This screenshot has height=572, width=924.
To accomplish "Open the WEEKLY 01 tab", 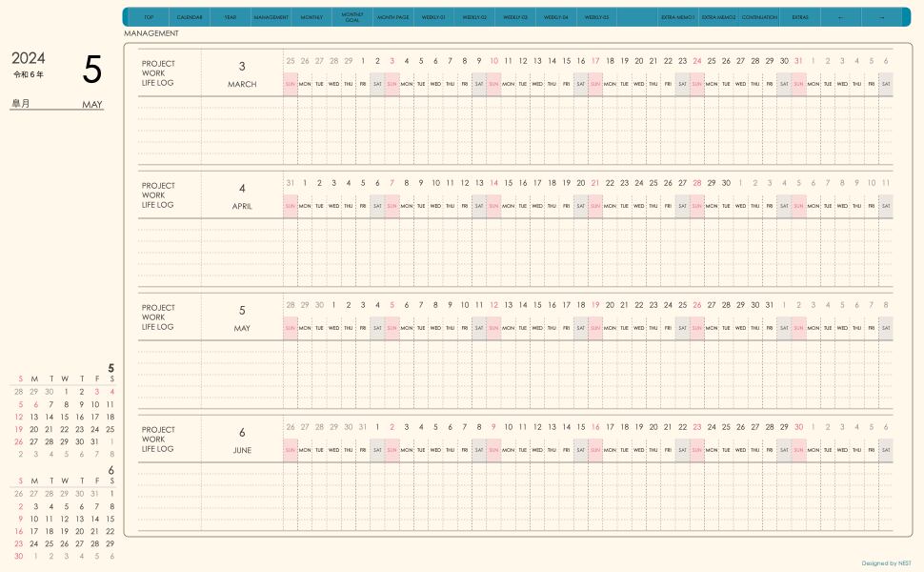I will 433,17.
